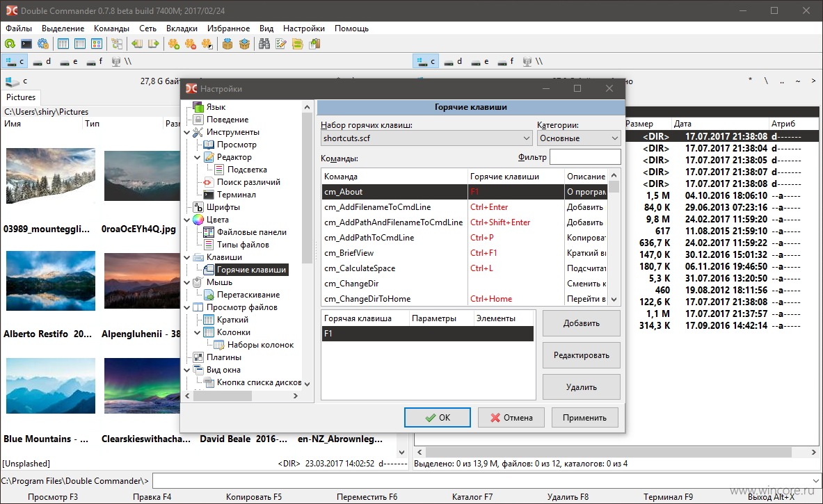The image size is (823, 504).
Task: Collapse the Редактор tree node
Action: click(198, 157)
